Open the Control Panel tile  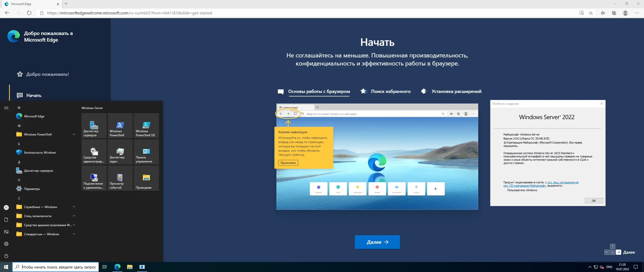pos(146,152)
